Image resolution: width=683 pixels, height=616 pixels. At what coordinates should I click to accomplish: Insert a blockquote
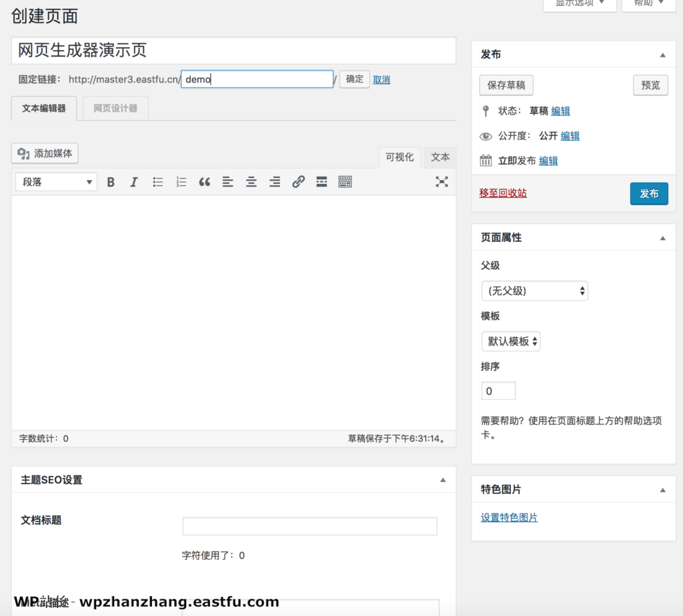pyautogui.click(x=204, y=181)
